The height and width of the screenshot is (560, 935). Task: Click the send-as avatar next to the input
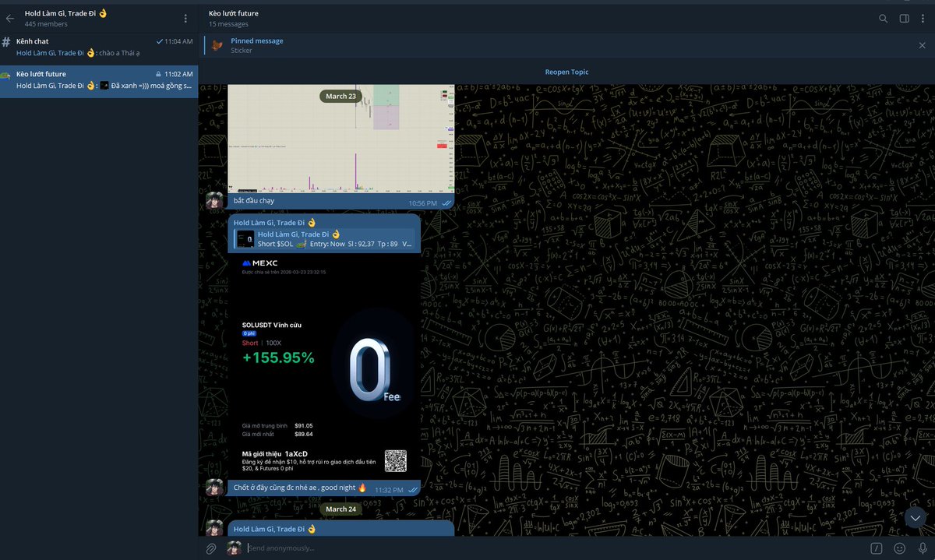tap(234, 548)
